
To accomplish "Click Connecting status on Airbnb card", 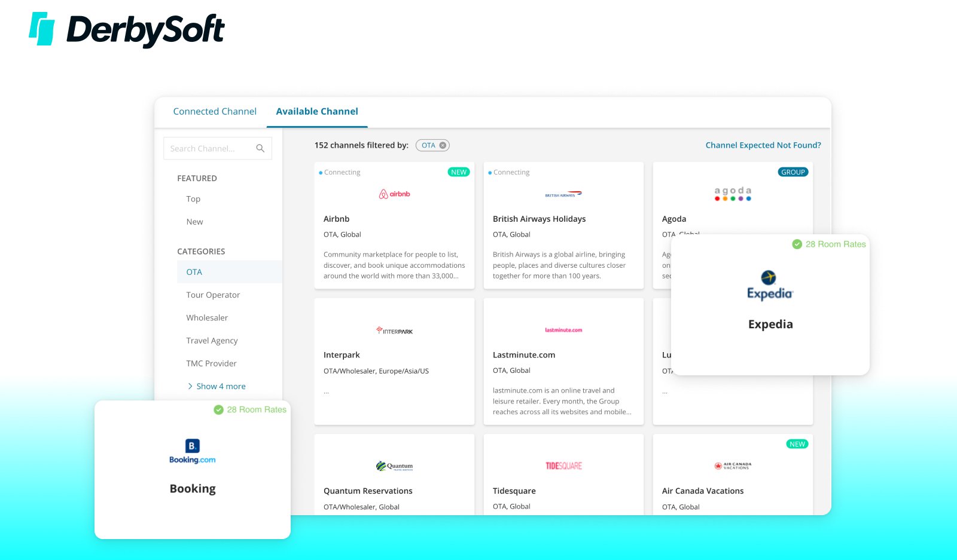I will [x=340, y=172].
